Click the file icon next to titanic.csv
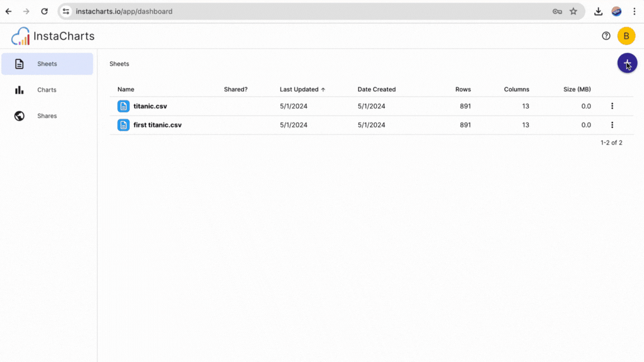 pos(123,106)
